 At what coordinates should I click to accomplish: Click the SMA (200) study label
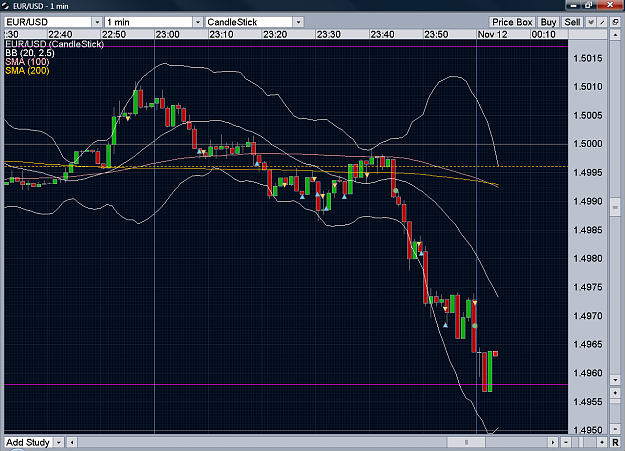(27, 71)
